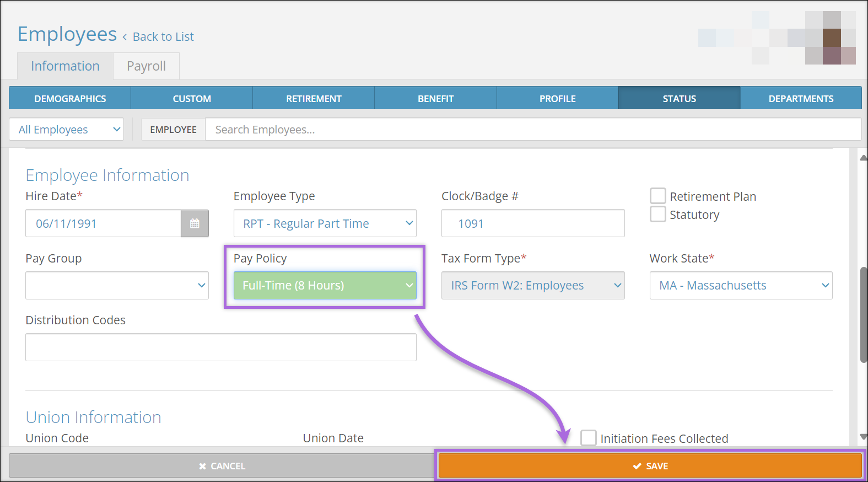The image size is (868, 482).
Task: Open the Hire Date calendar picker
Action: (195, 223)
